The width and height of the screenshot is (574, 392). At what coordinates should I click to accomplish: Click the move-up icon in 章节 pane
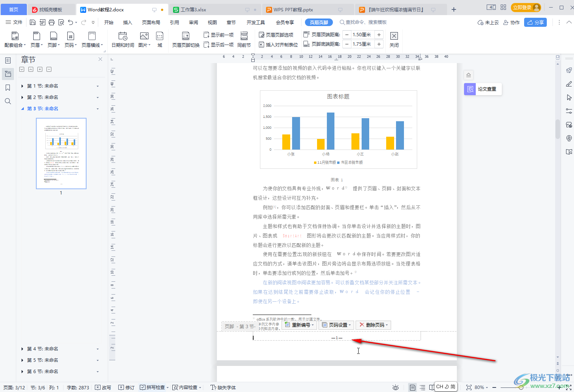pos(31,69)
